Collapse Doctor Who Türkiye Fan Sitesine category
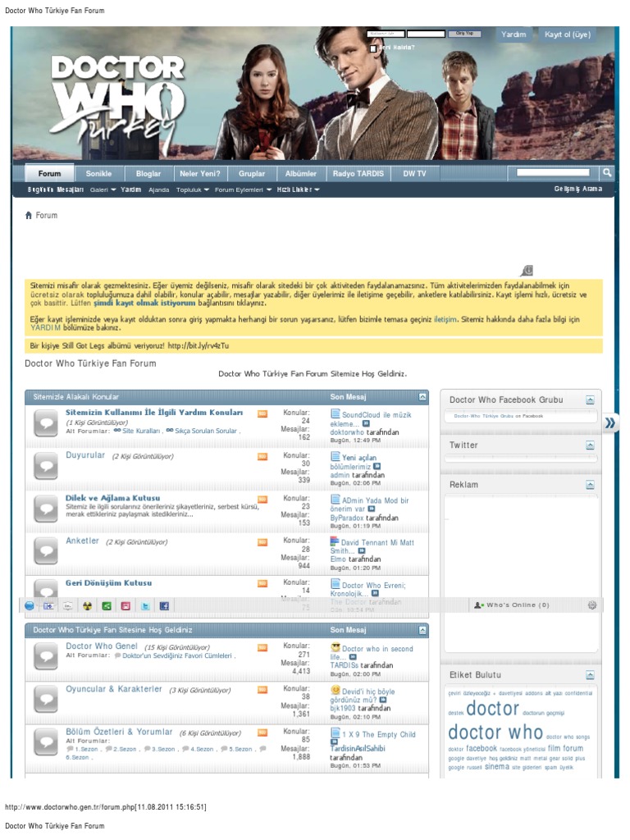Screen dimensions: 630x840 [x=422, y=630]
